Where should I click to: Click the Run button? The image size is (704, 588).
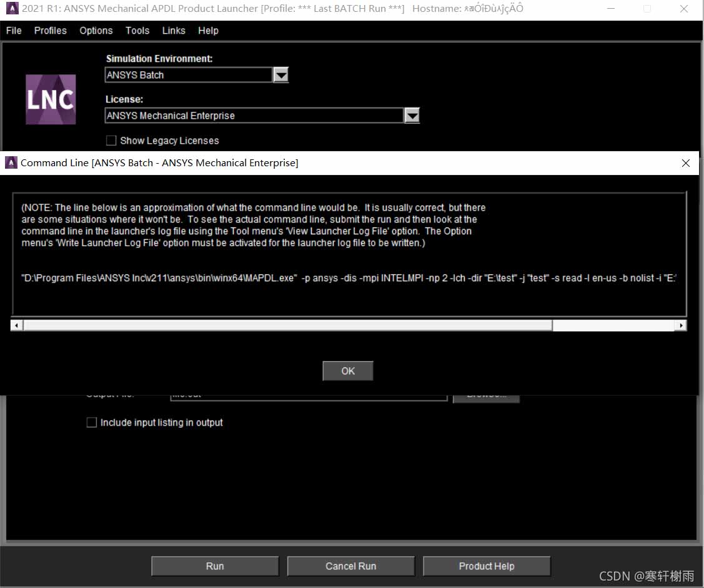point(215,566)
